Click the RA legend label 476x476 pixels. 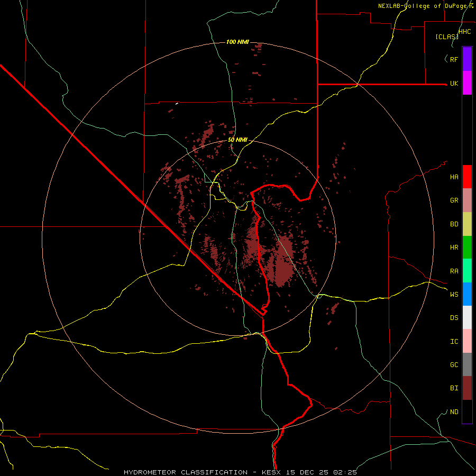click(454, 271)
